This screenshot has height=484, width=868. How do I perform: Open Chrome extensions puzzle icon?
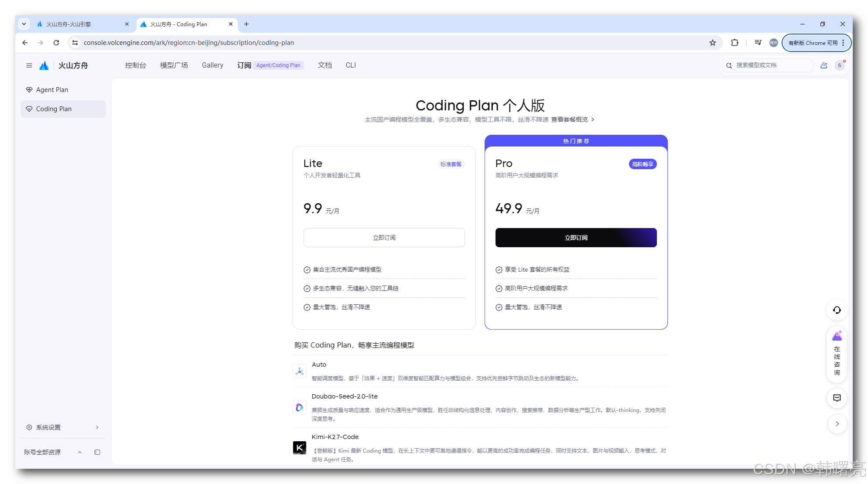point(735,43)
